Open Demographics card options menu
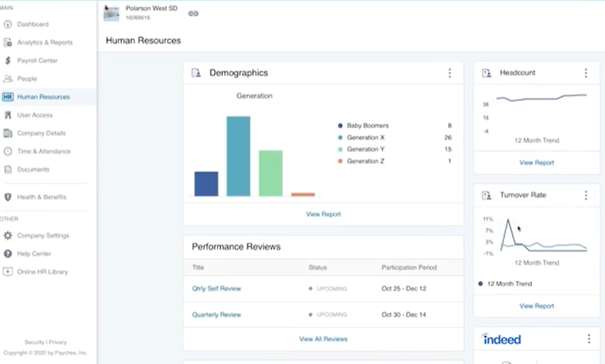 449,73
